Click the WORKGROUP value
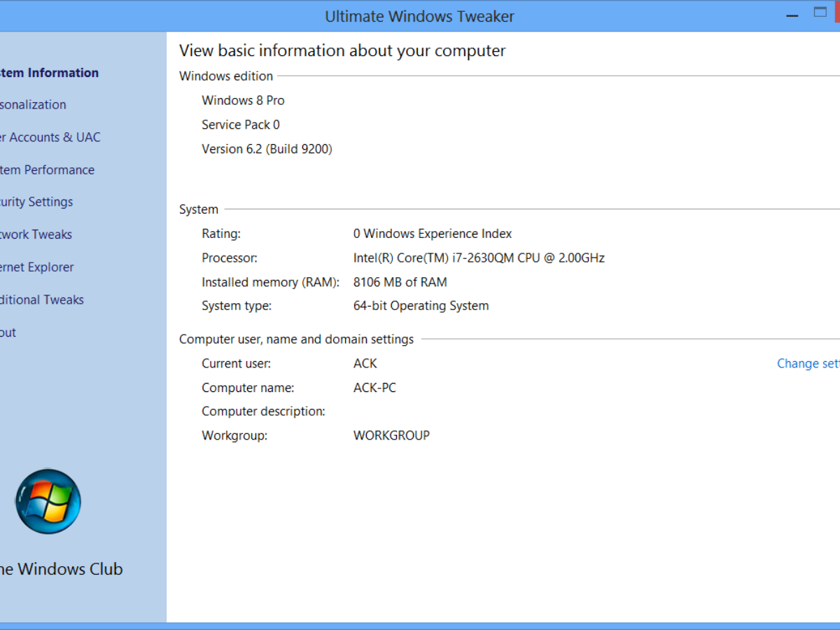Screen dimensions: 840x630 click(x=391, y=435)
